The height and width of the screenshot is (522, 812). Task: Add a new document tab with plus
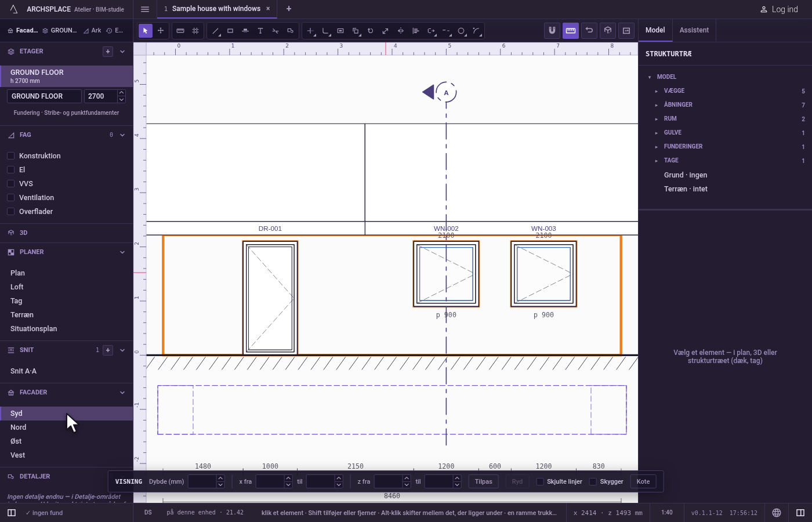pyautogui.click(x=289, y=9)
